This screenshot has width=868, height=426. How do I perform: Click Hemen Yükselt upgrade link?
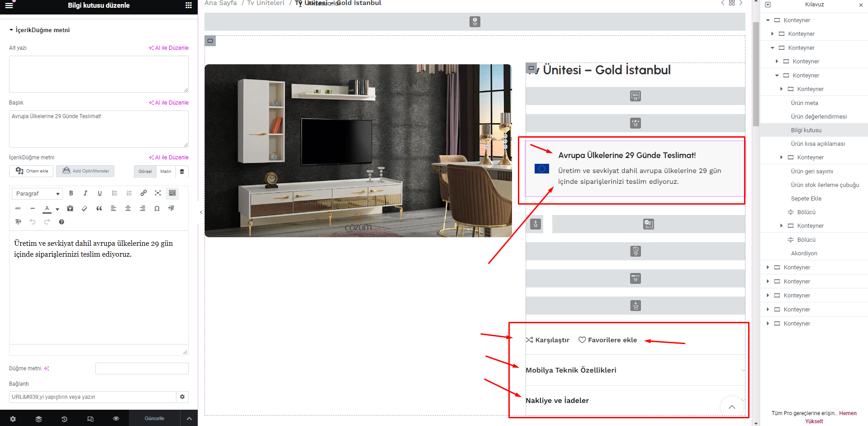click(x=830, y=417)
